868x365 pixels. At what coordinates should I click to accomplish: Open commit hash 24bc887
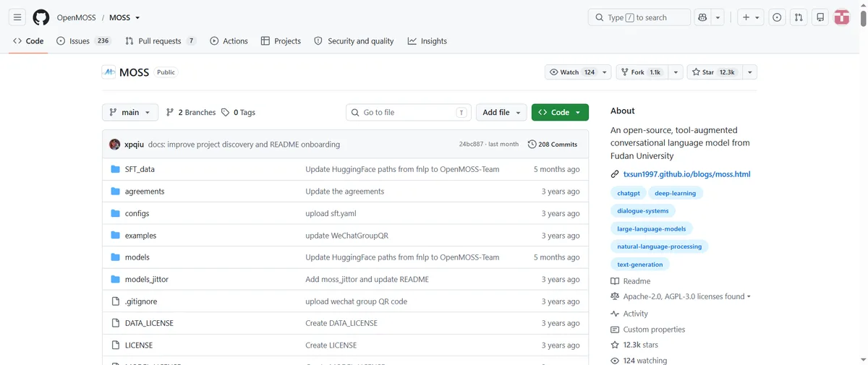tap(471, 145)
